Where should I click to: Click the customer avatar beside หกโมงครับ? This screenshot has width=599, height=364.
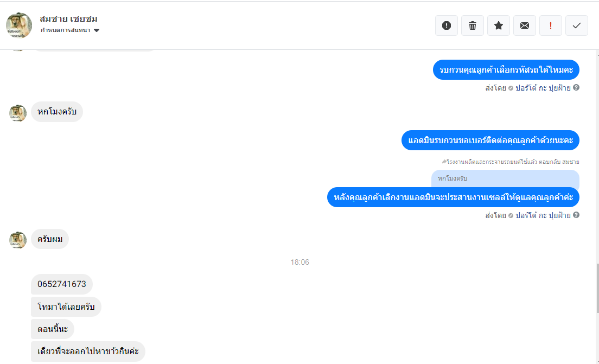17,113
